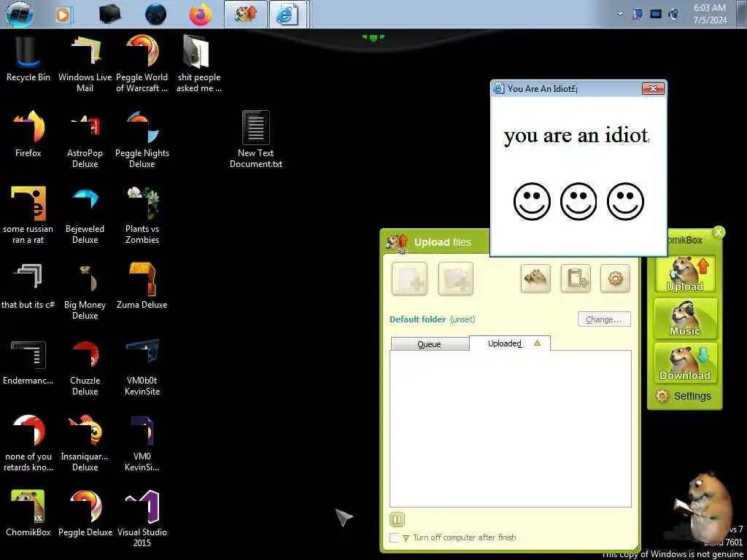Open upload settings gear icon
This screenshot has height=560, width=747.
pos(616,278)
